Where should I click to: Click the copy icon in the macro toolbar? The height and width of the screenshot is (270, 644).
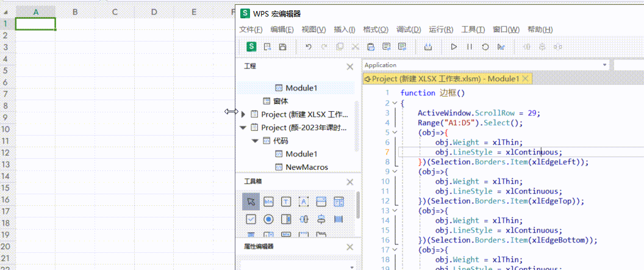[x=340, y=47]
